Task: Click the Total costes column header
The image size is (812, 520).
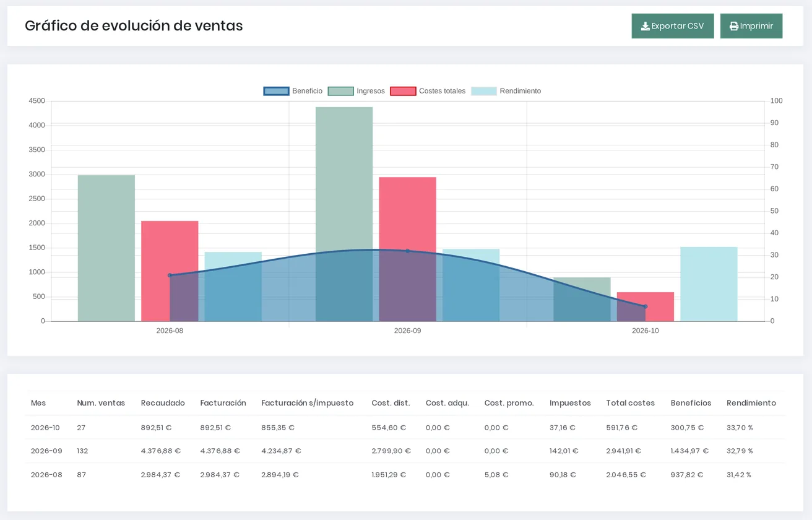Action: point(631,403)
